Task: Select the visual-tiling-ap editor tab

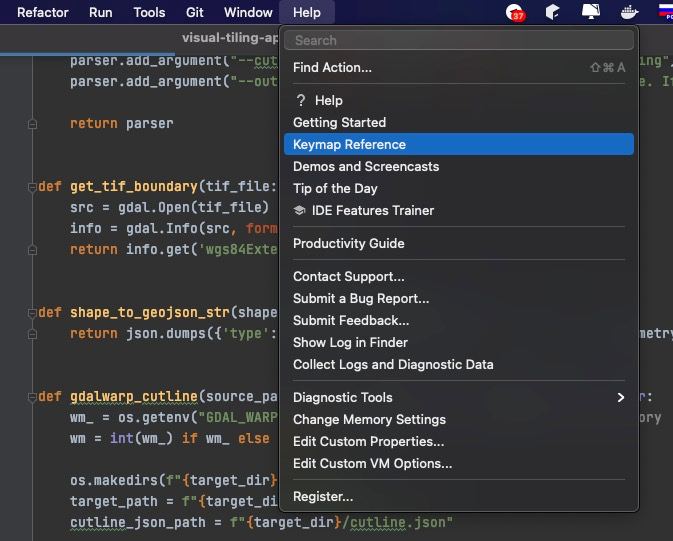Action: tap(230, 37)
